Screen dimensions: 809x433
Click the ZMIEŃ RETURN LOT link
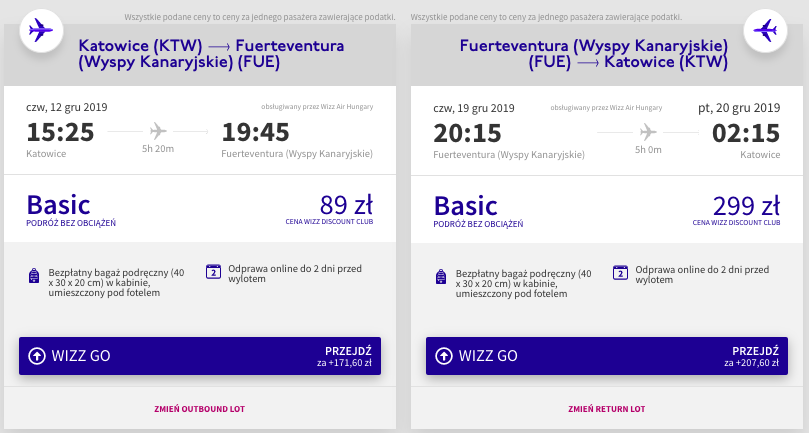click(x=607, y=409)
